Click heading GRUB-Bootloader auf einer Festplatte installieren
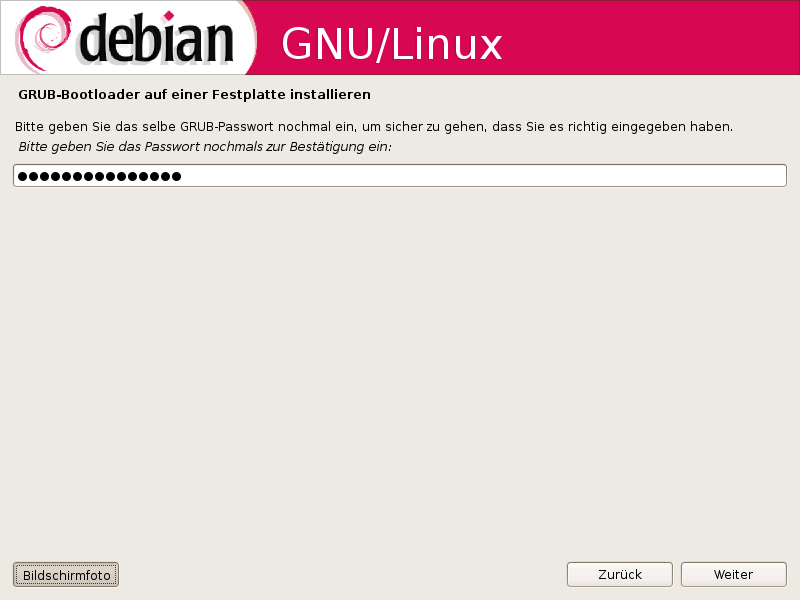 coord(194,95)
